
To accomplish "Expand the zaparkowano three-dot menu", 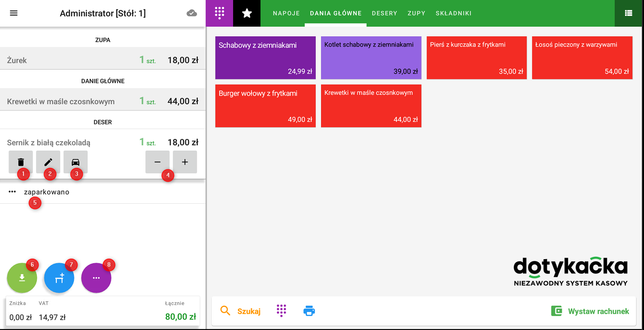I will tap(12, 192).
